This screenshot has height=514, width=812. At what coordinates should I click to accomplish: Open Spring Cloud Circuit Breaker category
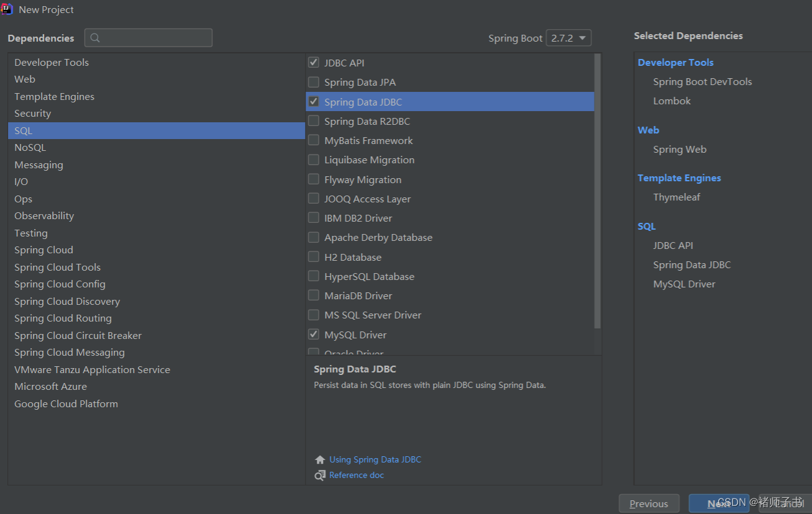157,335
